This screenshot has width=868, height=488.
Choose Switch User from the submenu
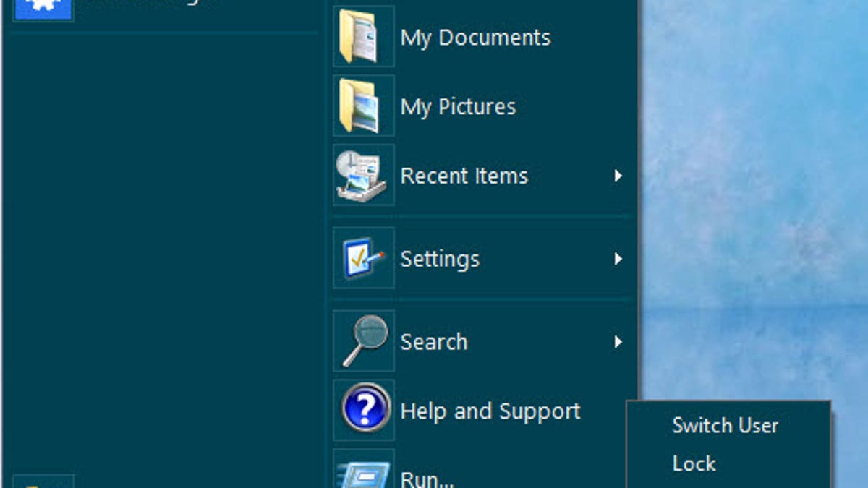pyautogui.click(x=725, y=425)
